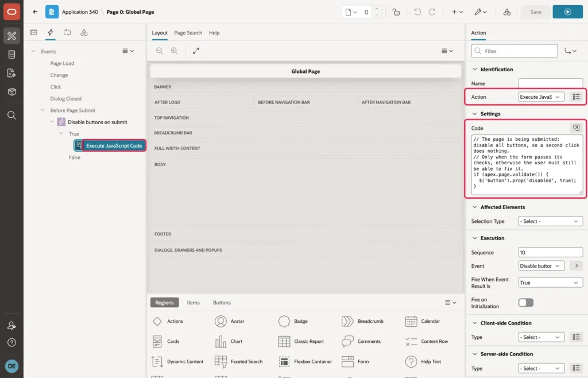
Task: Open the Help tab
Action: tap(214, 33)
